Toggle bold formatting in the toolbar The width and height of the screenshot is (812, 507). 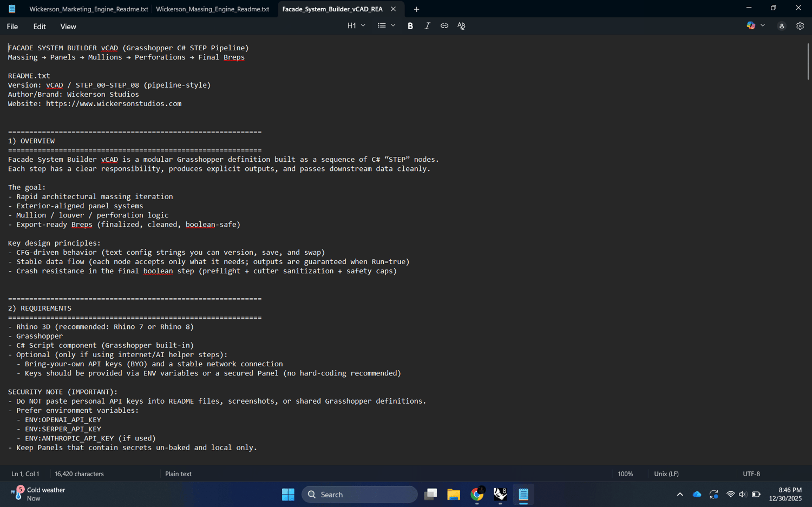coord(410,26)
